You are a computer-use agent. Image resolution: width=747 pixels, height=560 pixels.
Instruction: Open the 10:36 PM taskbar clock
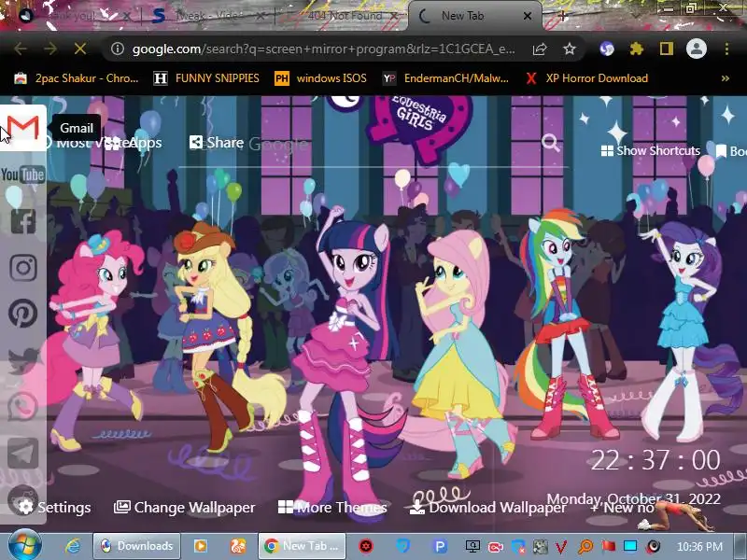(699, 547)
